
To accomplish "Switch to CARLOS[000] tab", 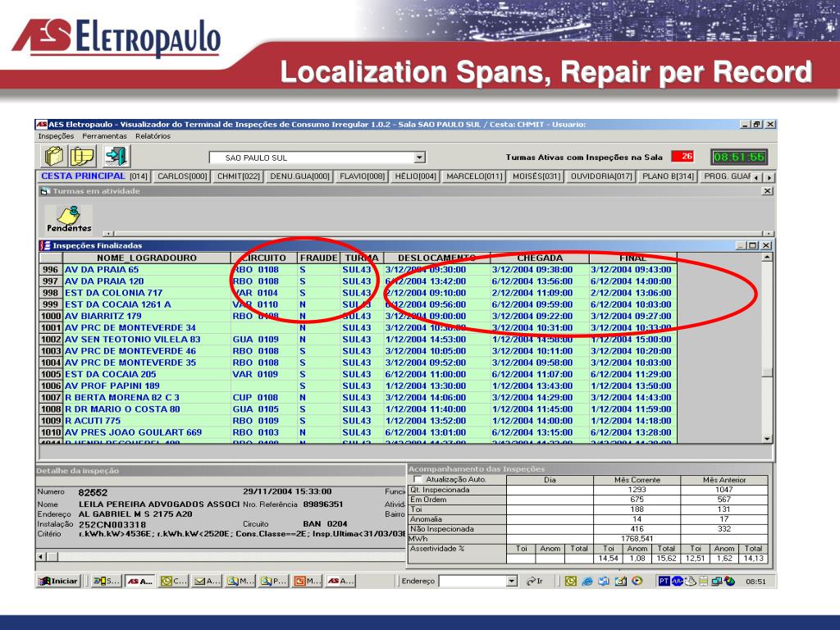I will click(x=182, y=176).
